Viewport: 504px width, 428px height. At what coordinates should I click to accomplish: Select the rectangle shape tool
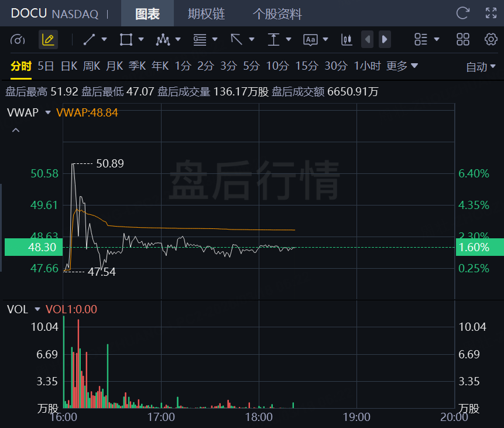click(x=125, y=40)
